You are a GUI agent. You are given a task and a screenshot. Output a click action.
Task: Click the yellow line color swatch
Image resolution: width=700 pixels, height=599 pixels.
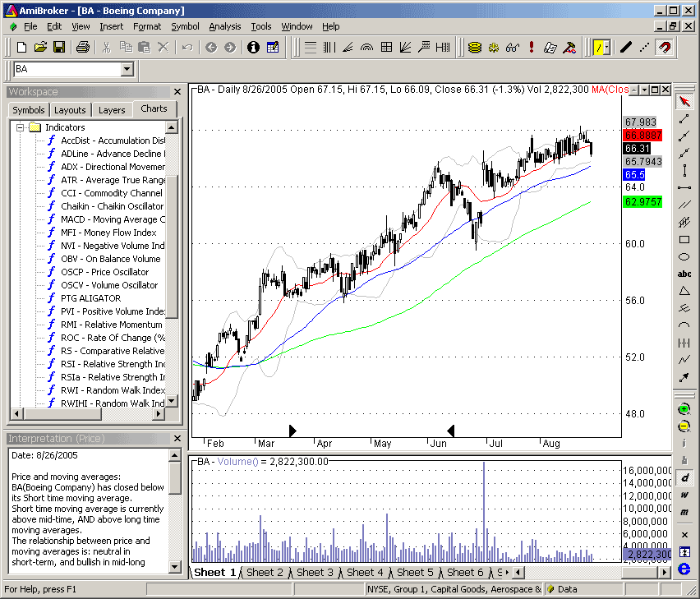(x=597, y=47)
